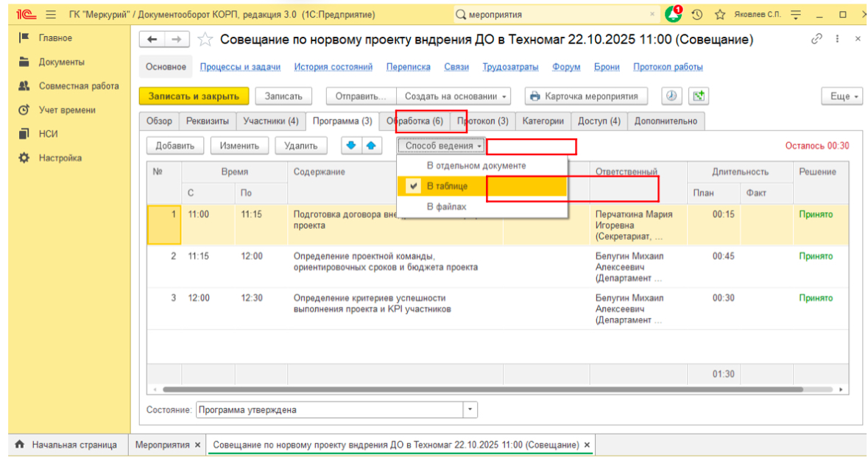
Task: Click the clock icon button in toolbar
Action: pyautogui.click(x=671, y=96)
